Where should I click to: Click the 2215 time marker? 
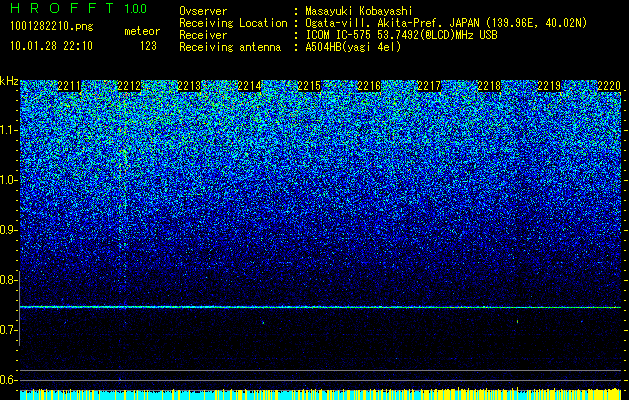pos(309,86)
